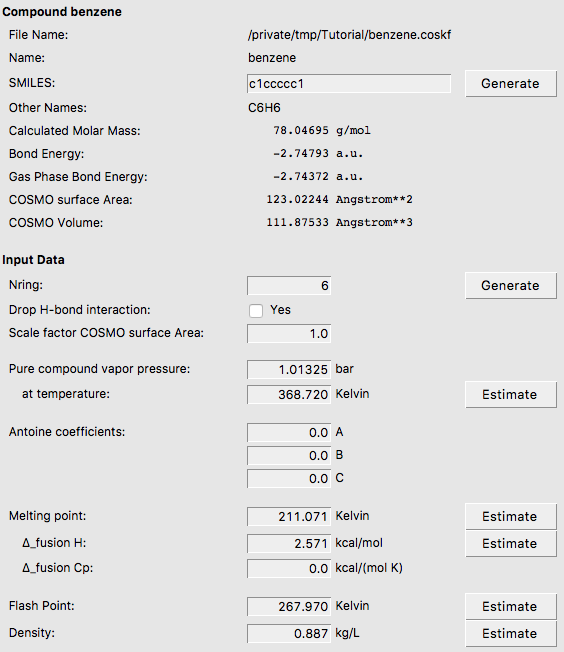Image resolution: width=564 pixels, height=652 pixels.
Task: Click the kg/L unit label
Action: (x=347, y=633)
